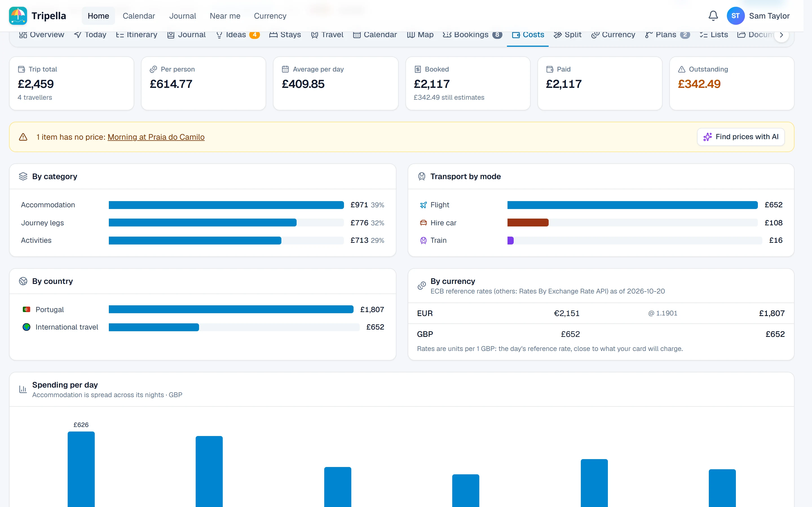The image size is (812, 507).
Task: Switch to the Bookings tab
Action: pos(472,35)
